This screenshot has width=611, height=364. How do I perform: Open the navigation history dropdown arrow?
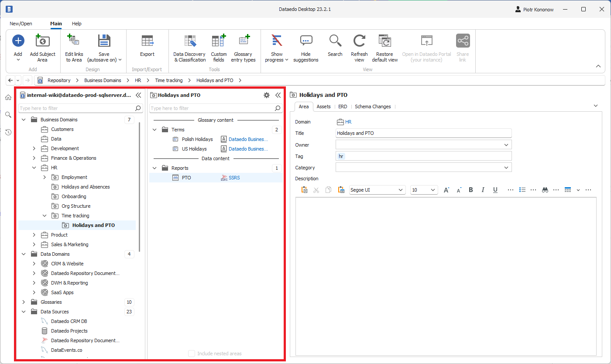point(18,80)
